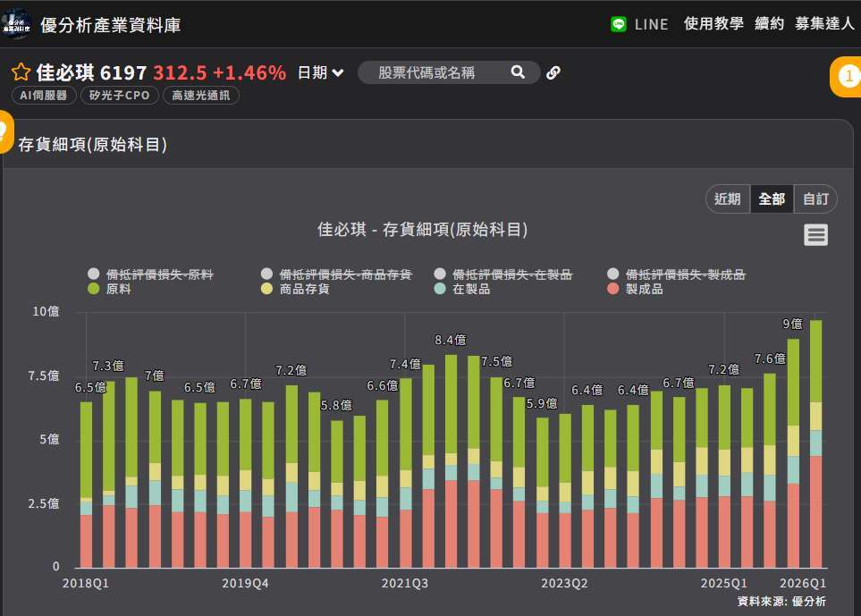
Task: Click the orange lightbulb tip tab
Action: pyautogui.click(x=5, y=131)
